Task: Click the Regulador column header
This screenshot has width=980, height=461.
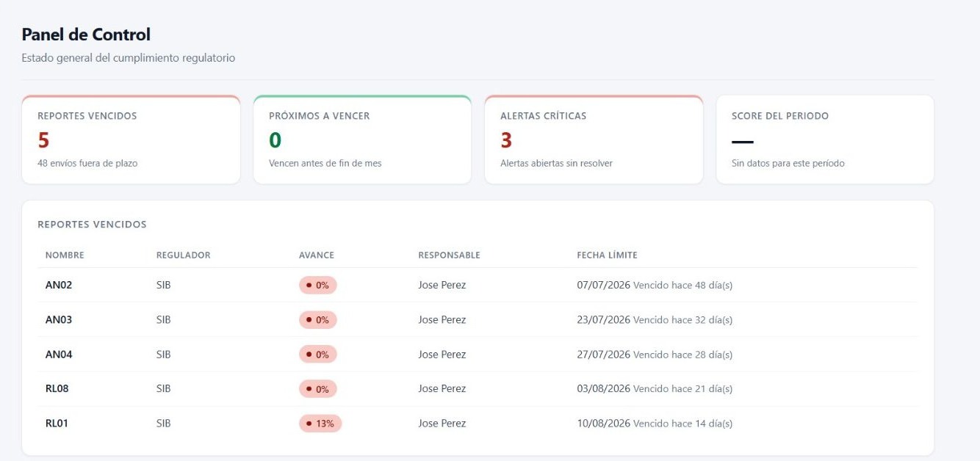Action: click(184, 255)
